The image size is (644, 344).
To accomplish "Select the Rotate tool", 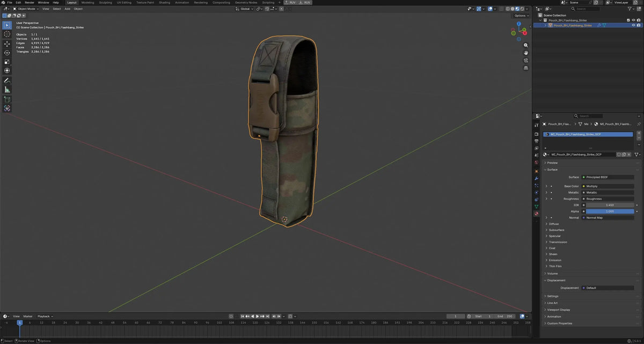I will coord(7,53).
